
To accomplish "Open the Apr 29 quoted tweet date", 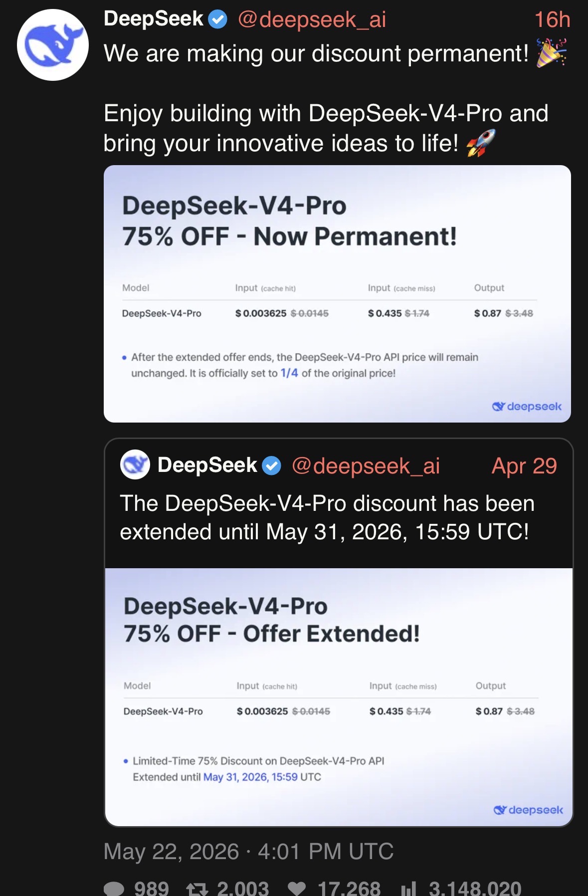I will pyautogui.click(x=524, y=466).
